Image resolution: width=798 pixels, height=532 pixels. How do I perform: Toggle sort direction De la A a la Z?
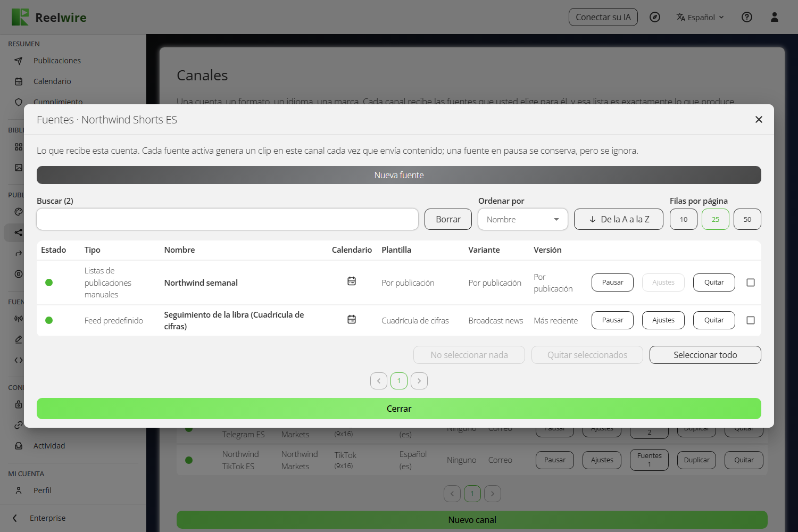[619, 219]
